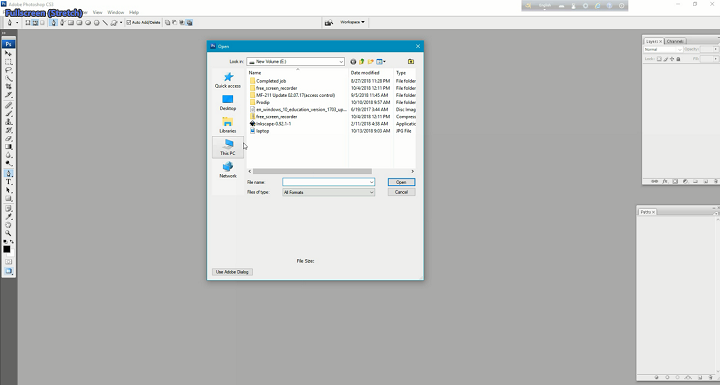This screenshot has height=385, width=720.
Task: Select the Quick Selection tool
Action: (8, 78)
